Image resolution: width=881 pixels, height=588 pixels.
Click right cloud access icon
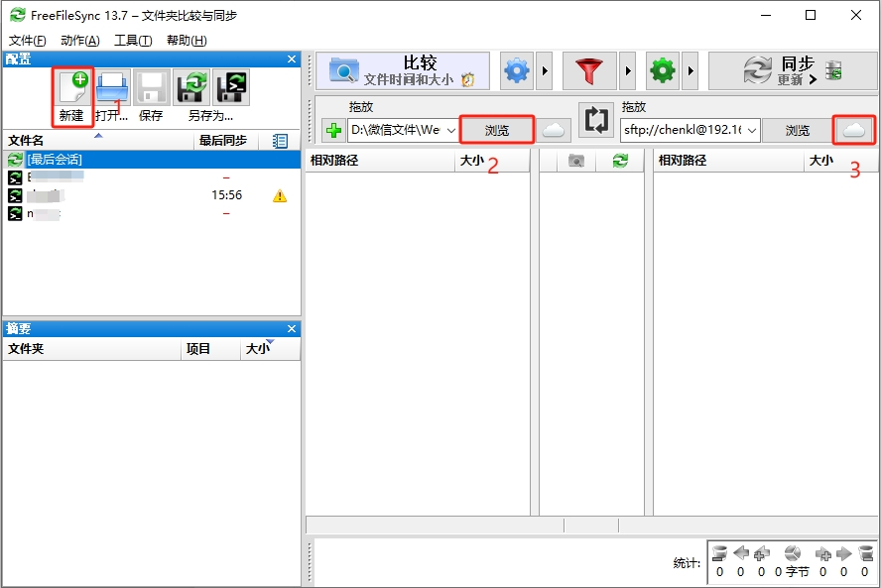pos(854,130)
